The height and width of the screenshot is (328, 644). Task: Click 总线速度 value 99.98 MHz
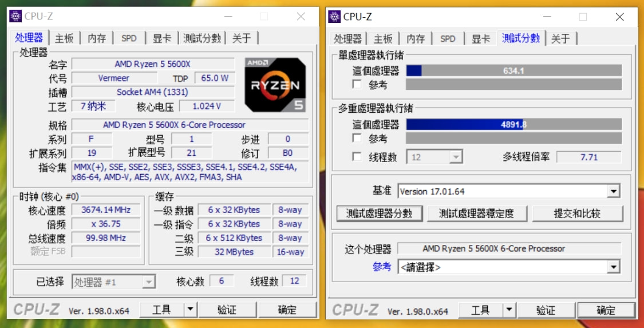pyautogui.click(x=106, y=238)
